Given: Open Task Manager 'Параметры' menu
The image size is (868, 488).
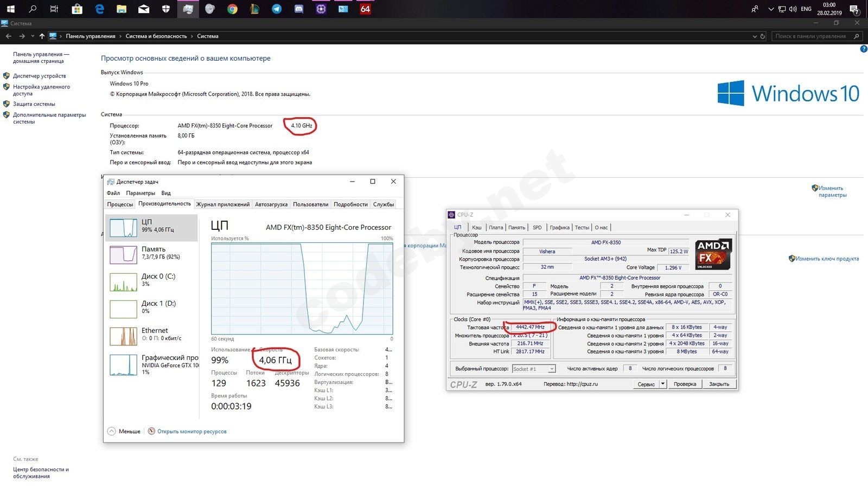Looking at the screenshot, I should pos(141,193).
